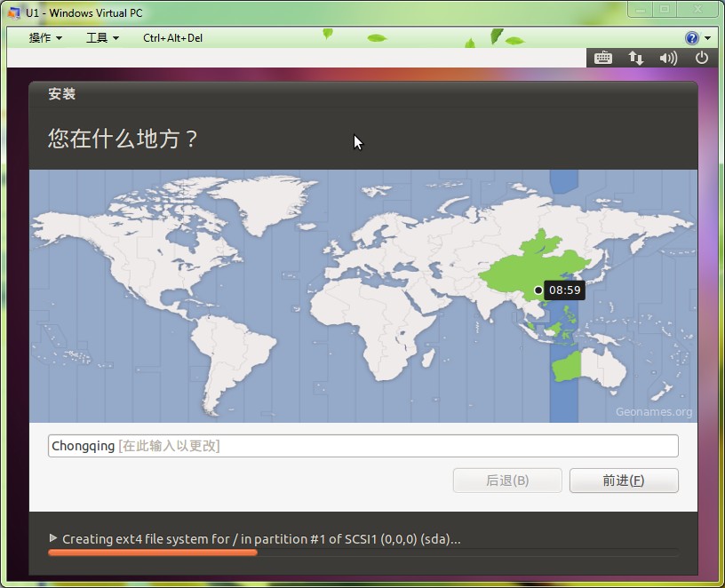This screenshot has height=588, width=725.
Task: Click the 您在什么地方? heading
Action: (x=123, y=139)
